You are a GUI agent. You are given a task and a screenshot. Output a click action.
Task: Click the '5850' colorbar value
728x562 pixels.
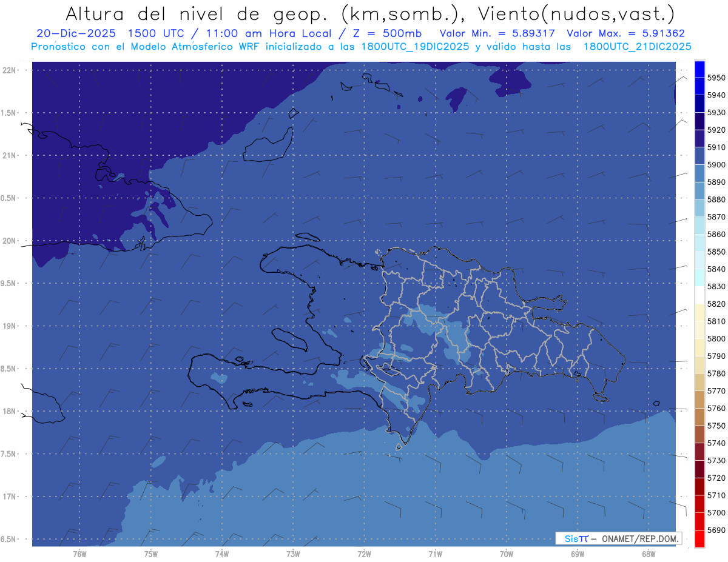[x=716, y=252]
